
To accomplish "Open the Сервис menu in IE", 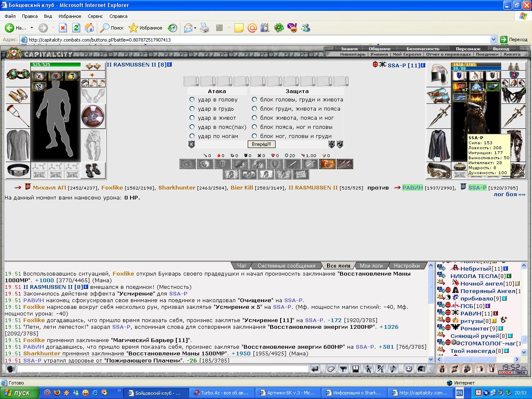I will click(x=95, y=16).
